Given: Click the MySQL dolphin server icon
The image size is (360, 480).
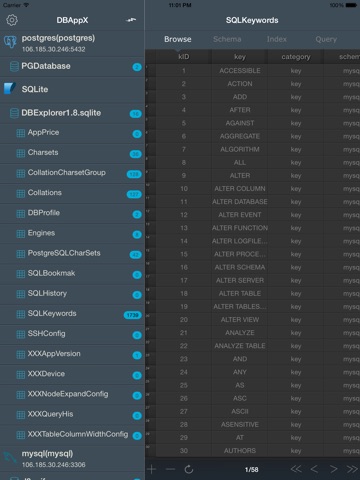Looking at the screenshot, I should point(10,457).
